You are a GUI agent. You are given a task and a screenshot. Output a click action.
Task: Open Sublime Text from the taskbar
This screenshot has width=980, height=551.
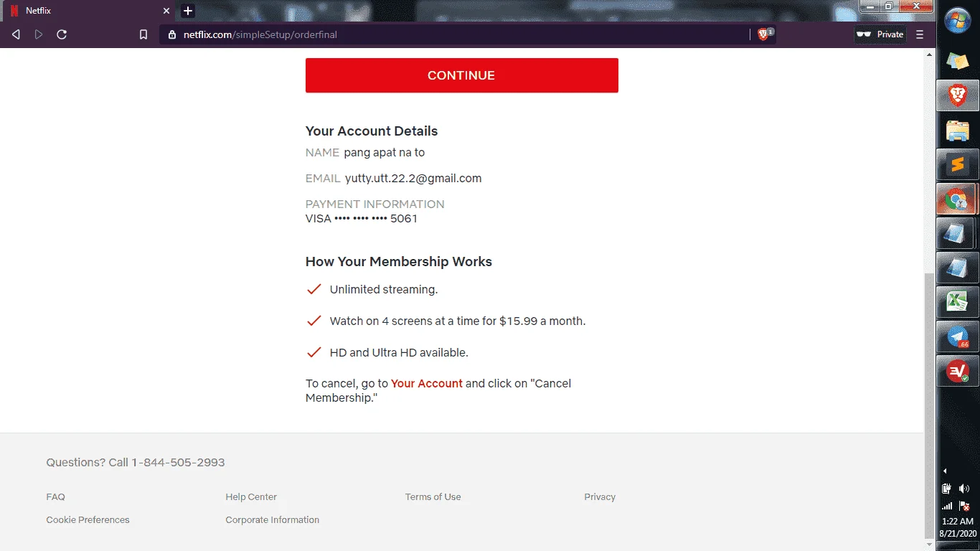point(958,165)
